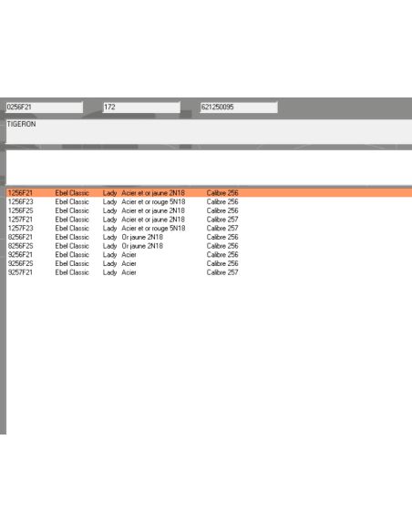
Task: Click "Acier et or rouge 5N18" in row 1256F23
Action: pyautogui.click(x=153, y=202)
